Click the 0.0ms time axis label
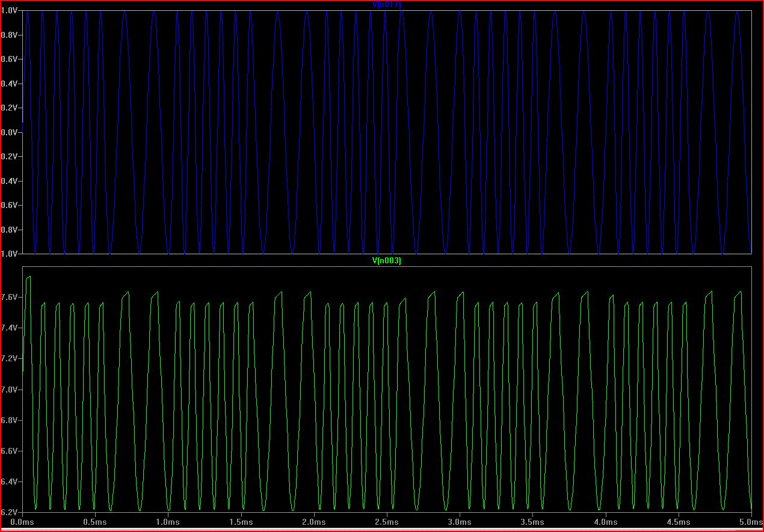The width and height of the screenshot is (764, 532). click(22, 522)
